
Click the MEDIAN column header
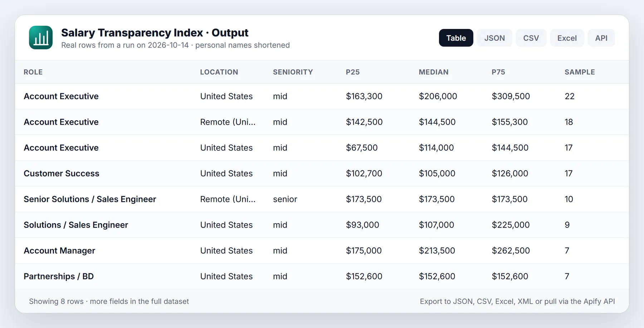coord(434,72)
